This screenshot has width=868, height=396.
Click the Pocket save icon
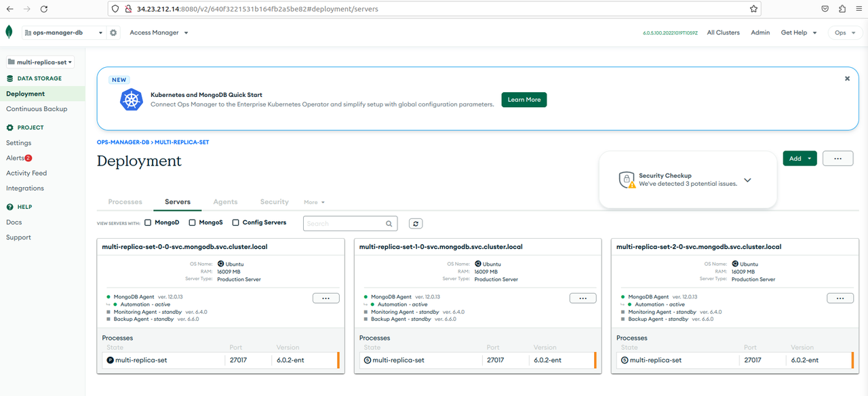(x=825, y=9)
